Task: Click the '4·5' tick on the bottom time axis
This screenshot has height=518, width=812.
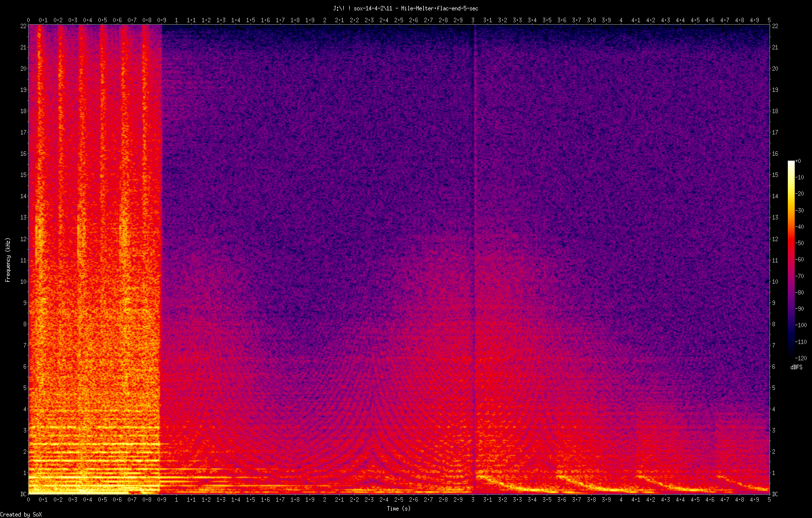Action: click(x=695, y=500)
